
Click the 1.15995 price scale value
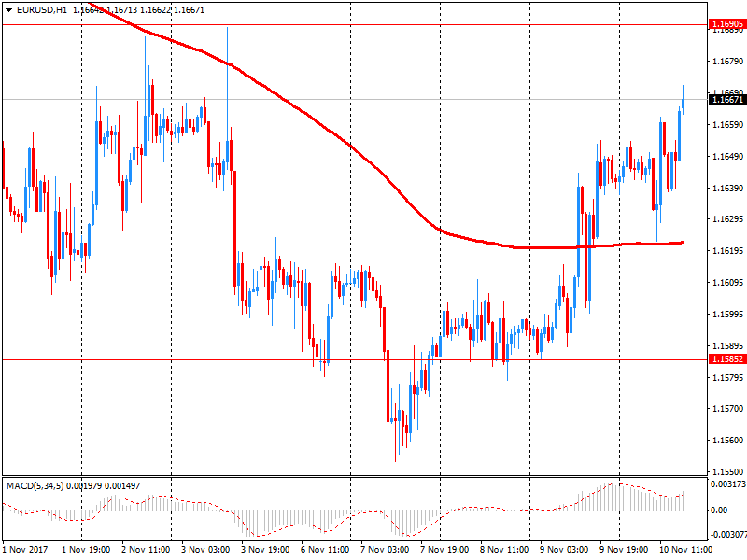click(727, 314)
